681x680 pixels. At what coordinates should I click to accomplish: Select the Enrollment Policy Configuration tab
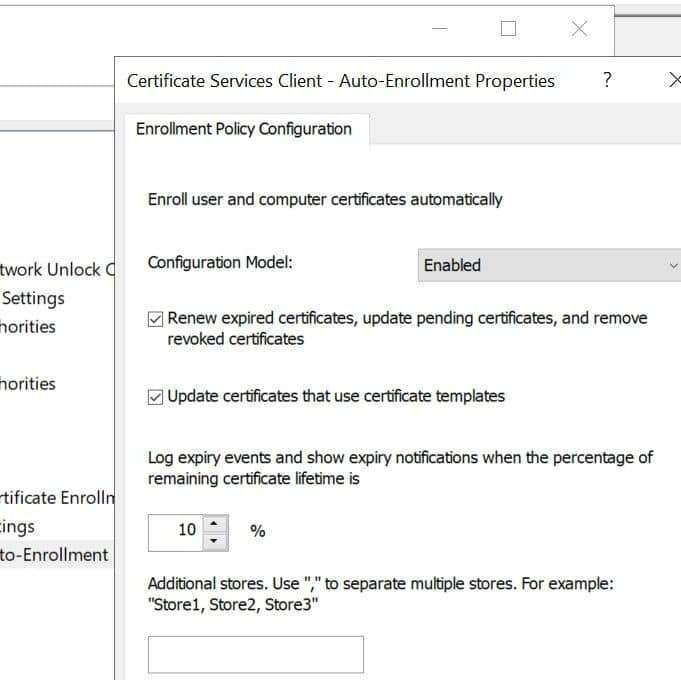(244, 129)
